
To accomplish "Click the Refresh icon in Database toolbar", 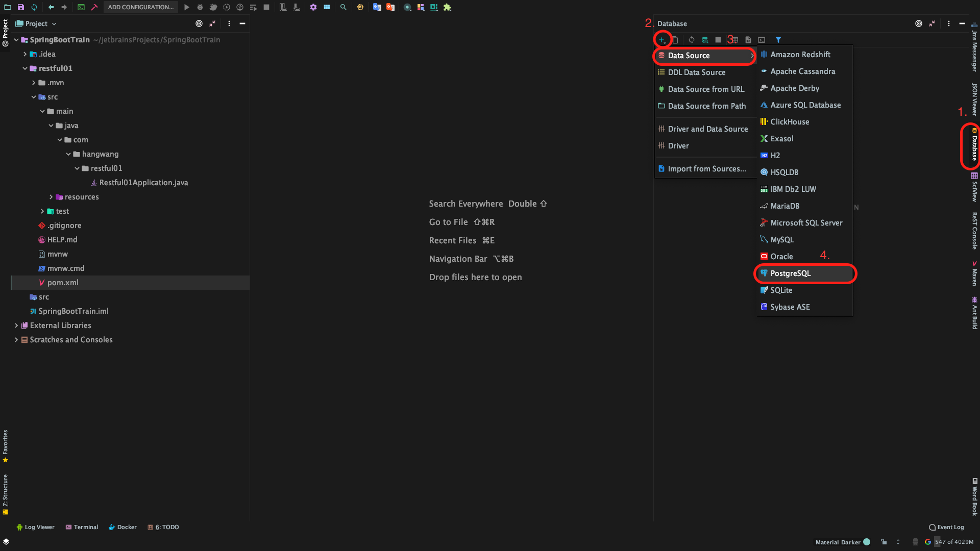I will (691, 40).
